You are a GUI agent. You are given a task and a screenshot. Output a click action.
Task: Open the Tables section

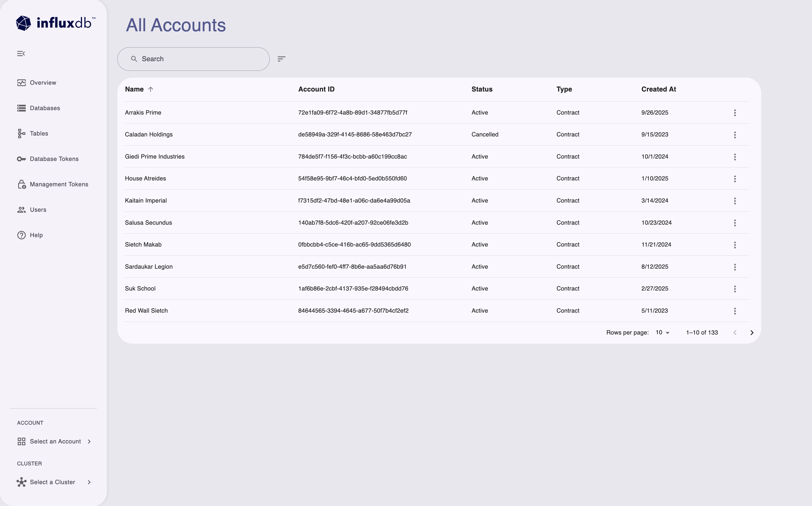(x=39, y=133)
